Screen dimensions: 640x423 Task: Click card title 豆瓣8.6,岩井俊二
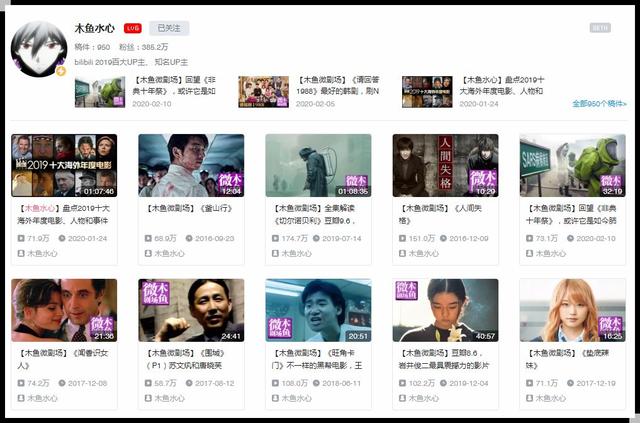[444, 359]
